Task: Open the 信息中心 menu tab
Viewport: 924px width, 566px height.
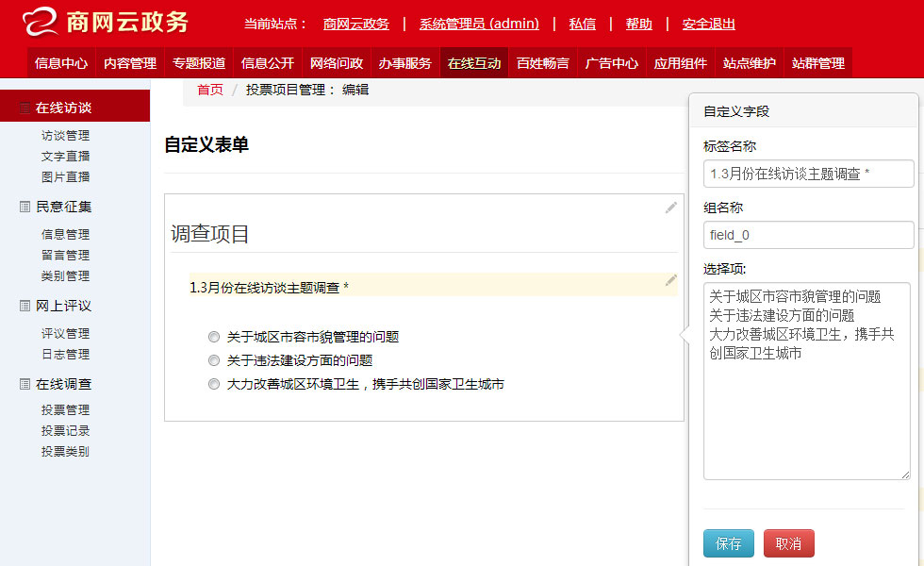Action: click(x=61, y=62)
